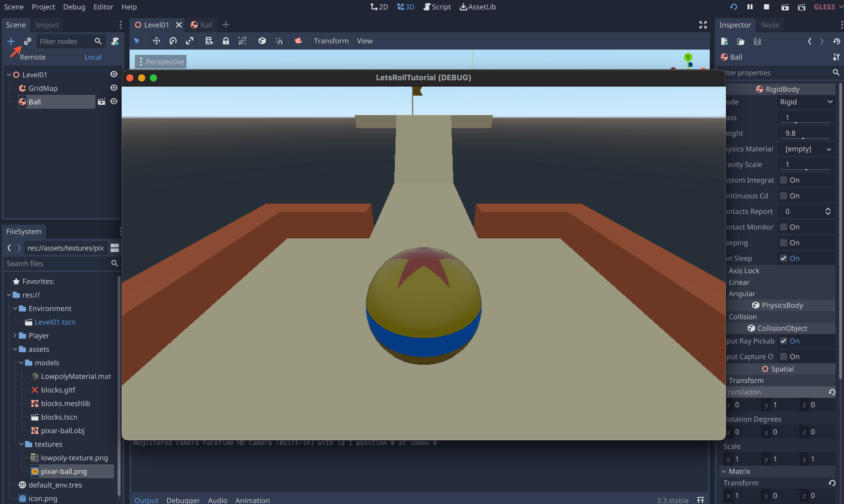Toggle GridMap node visibility
The image size is (844, 504).
pyautogui.click(x=114, y=88)
